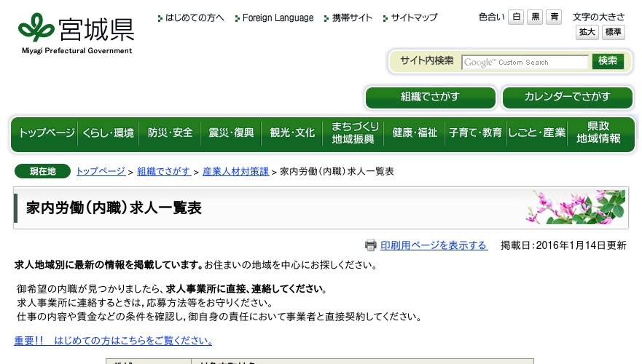The image size is (642, 364).
Task: Click the printer icon for print page
Action: [370, 245]
